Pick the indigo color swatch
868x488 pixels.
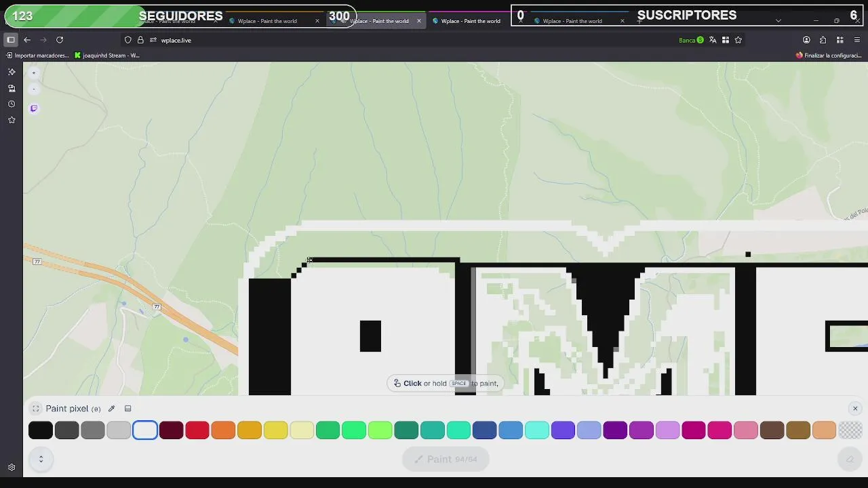tap(563, 430)
